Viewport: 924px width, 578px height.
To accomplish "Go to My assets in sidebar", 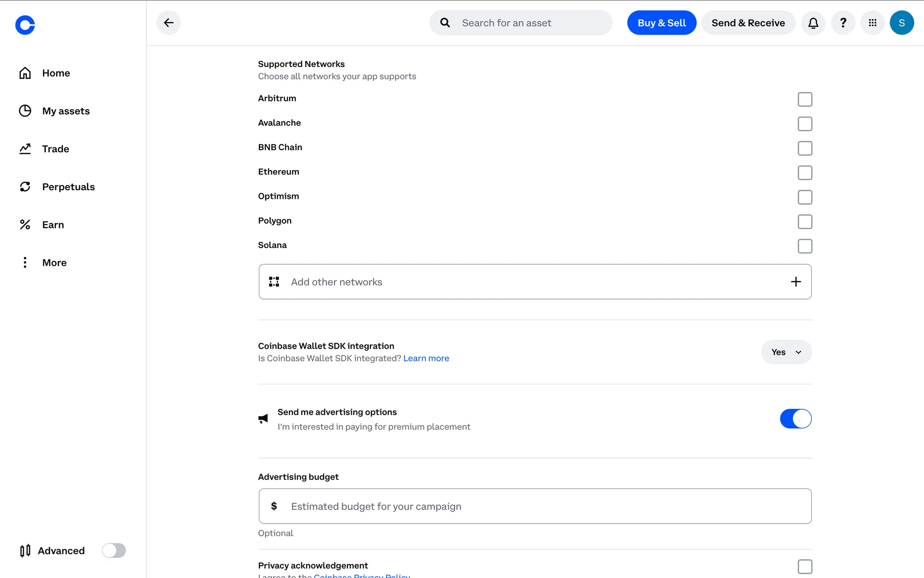I will [65, 111].
